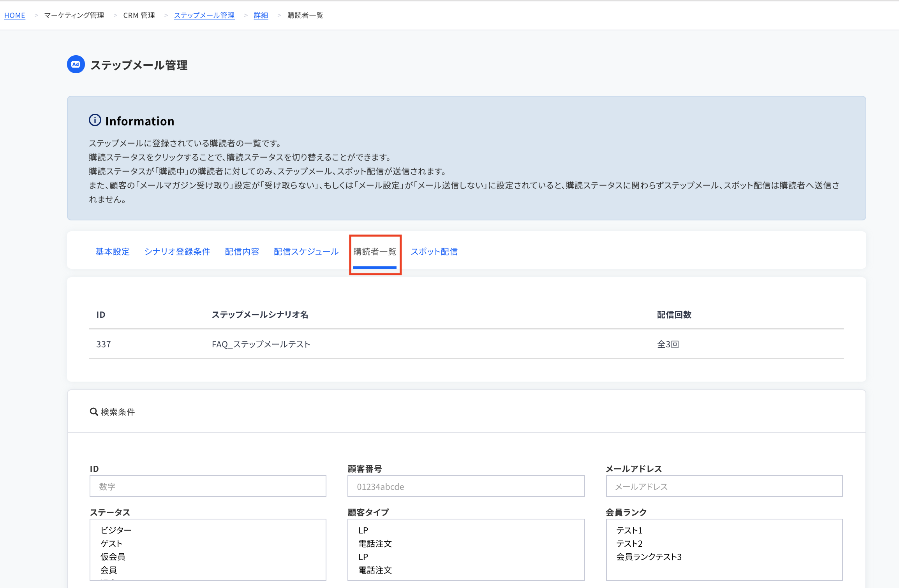Click the blue Ad icon beside page title
This screenshot has height=588, width=899.
coord(76,64)
